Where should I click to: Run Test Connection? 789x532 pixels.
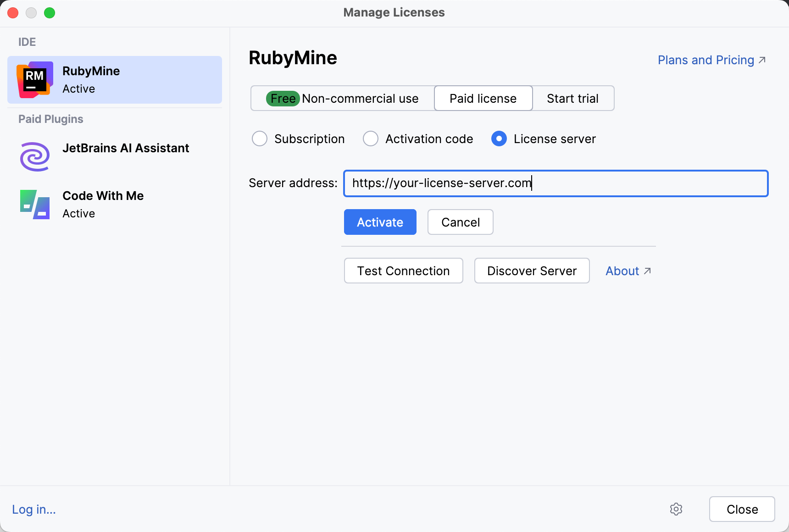pyautogui.click(x=403, y=271)
